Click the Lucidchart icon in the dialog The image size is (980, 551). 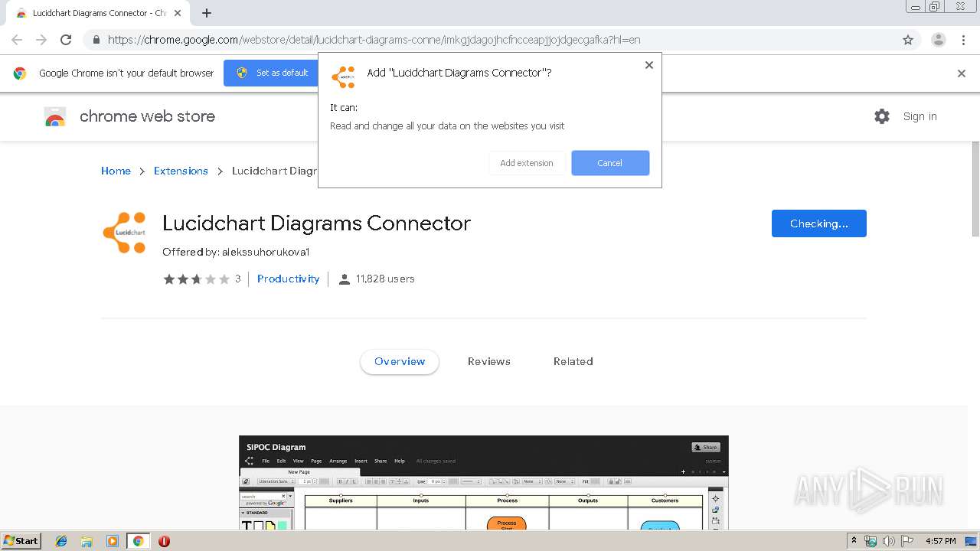pyautogui.click(x=343, y=77)
